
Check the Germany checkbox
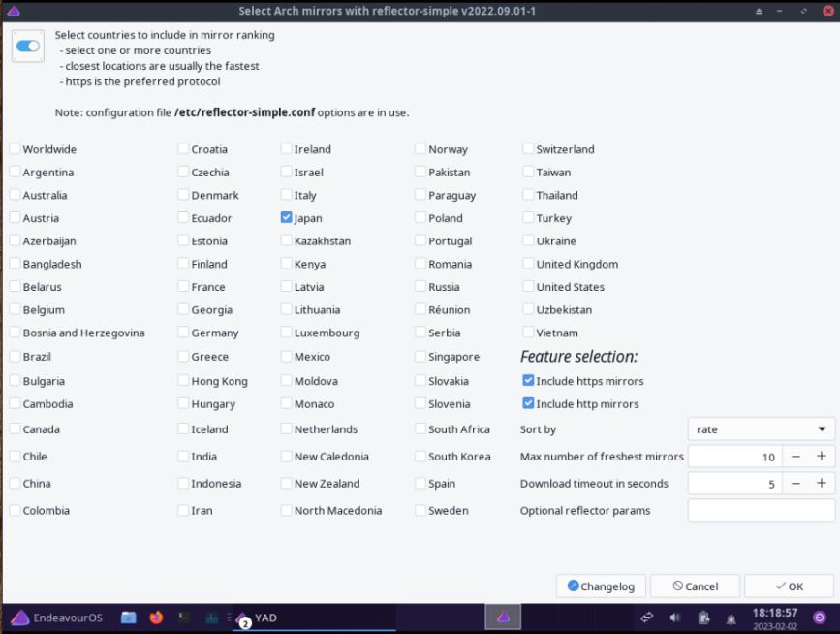pyautogui.click(x=184, y=333)
